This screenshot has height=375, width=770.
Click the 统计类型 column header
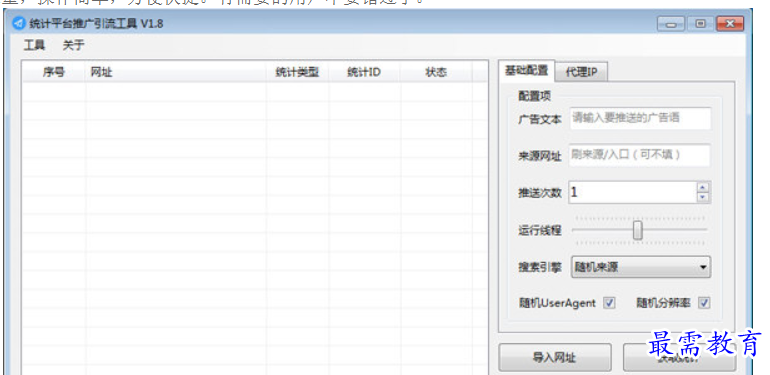point(298,72)
